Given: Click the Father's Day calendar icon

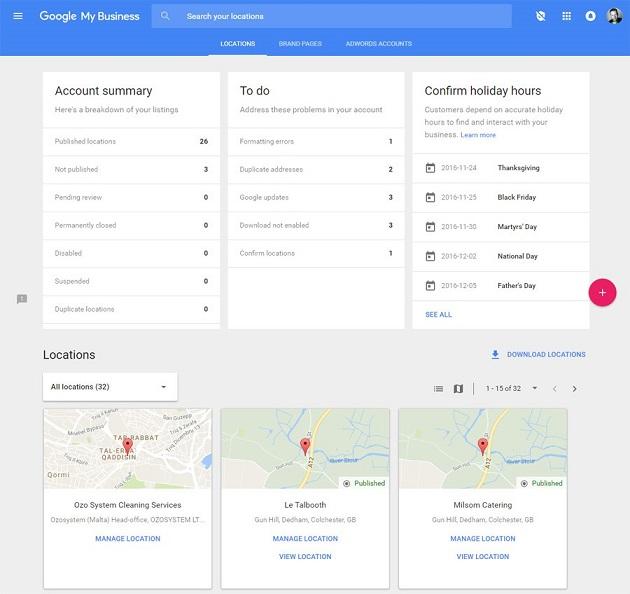Looking at the screenshot, I should coord(430,286).
